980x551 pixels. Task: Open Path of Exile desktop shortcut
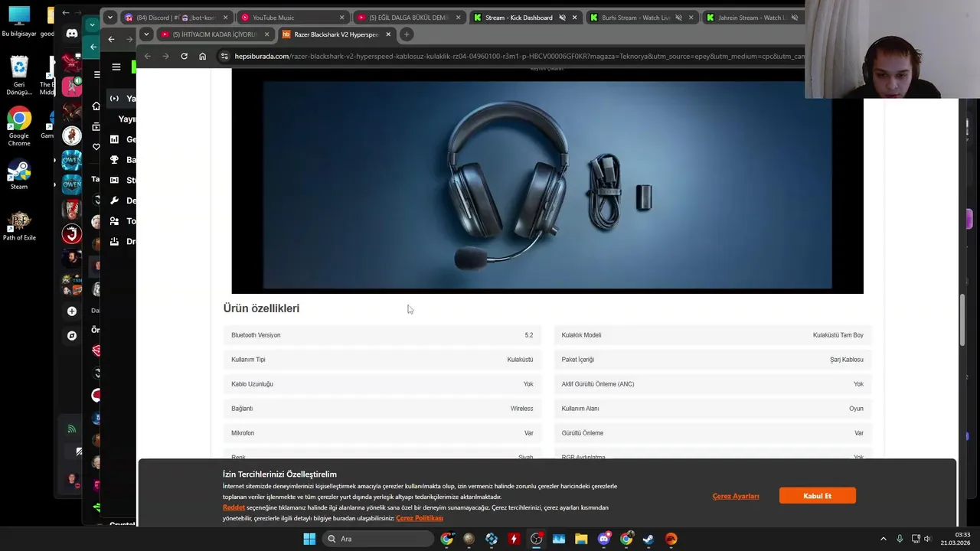pos(19,226)
